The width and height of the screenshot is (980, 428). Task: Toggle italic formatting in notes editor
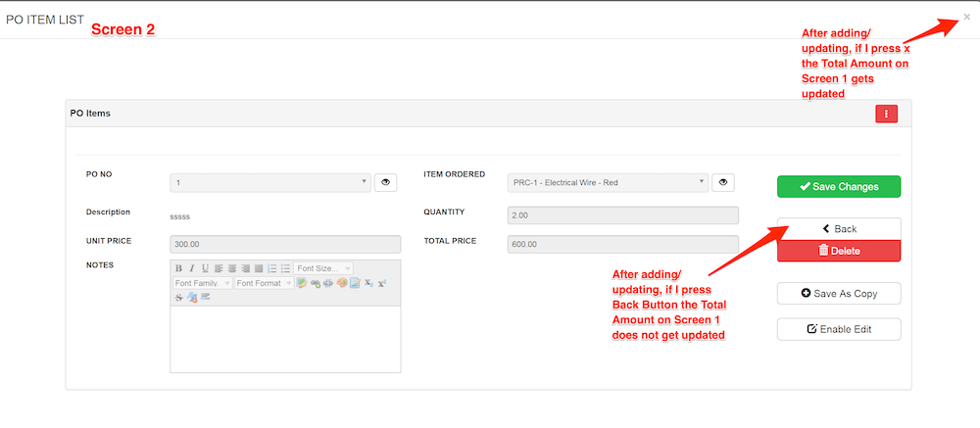pyautogui.click(x=192, y=268)
